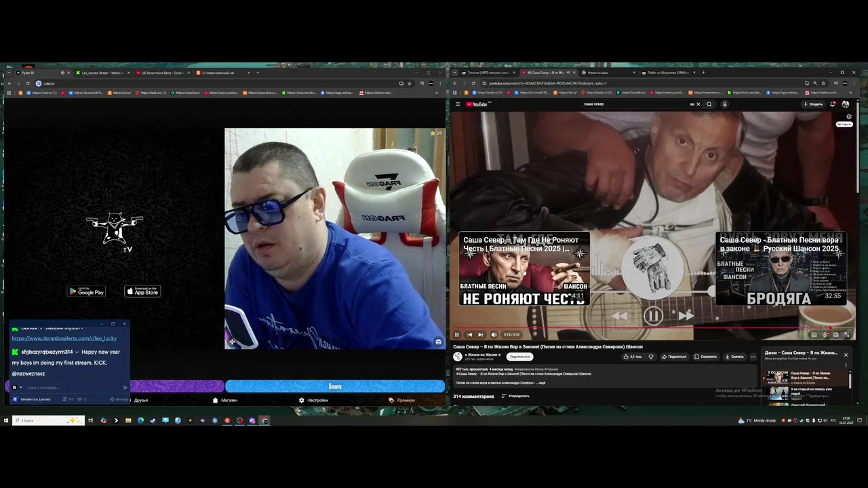The height and width of the screenshot is (488, 868).
Task: Open the three-dot more actions under video
Action: (x=753, y=357)
